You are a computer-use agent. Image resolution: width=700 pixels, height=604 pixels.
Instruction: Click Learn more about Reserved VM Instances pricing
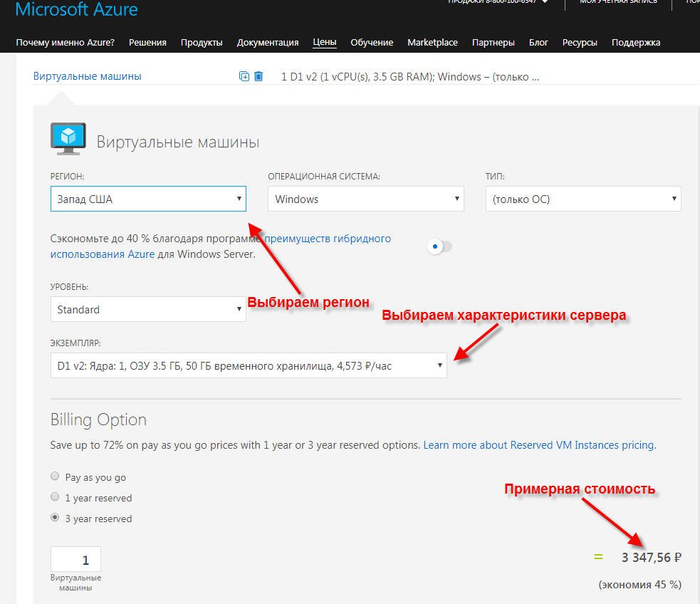tap(539, 445)
